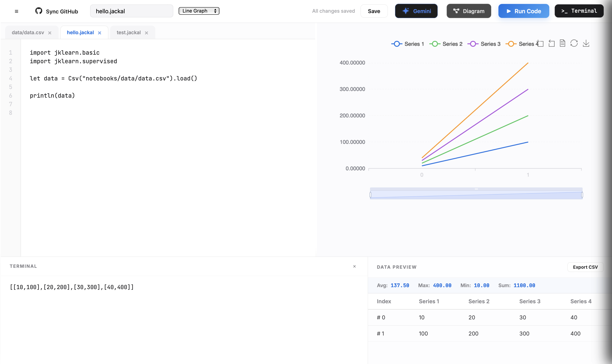
Task: Download the chart as an image
Action: (x=586, y=43)
